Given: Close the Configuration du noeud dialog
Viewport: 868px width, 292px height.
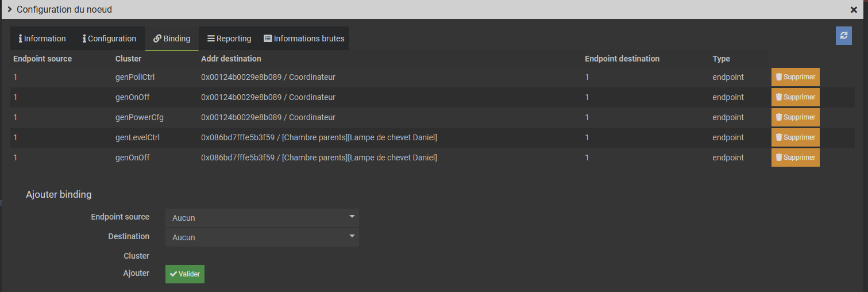Looking at the screenshot, I should pyautogui.click(x=854, y=10).
